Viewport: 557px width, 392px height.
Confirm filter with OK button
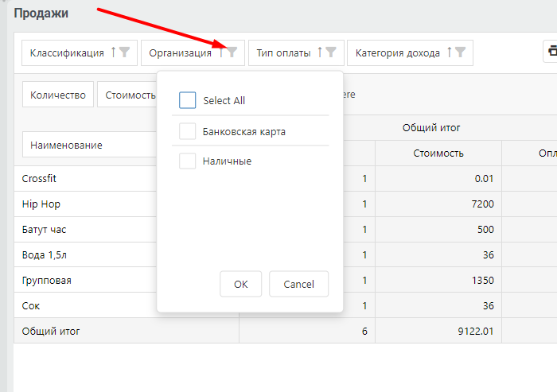[241, 284]
